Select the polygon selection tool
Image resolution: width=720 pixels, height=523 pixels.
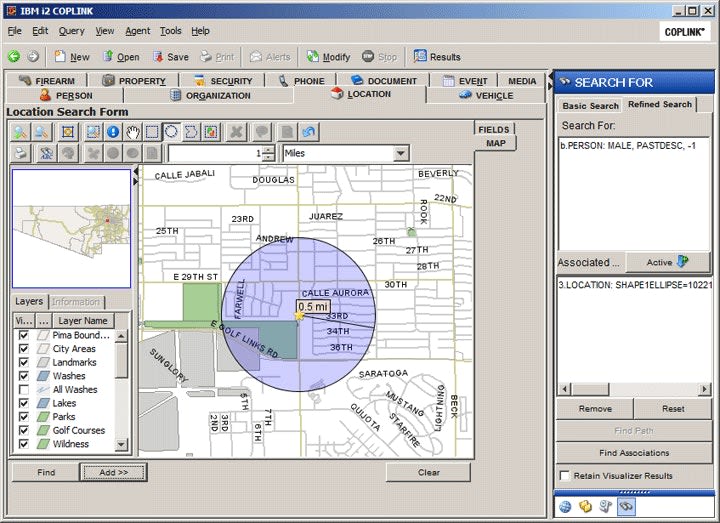(190, 132)
